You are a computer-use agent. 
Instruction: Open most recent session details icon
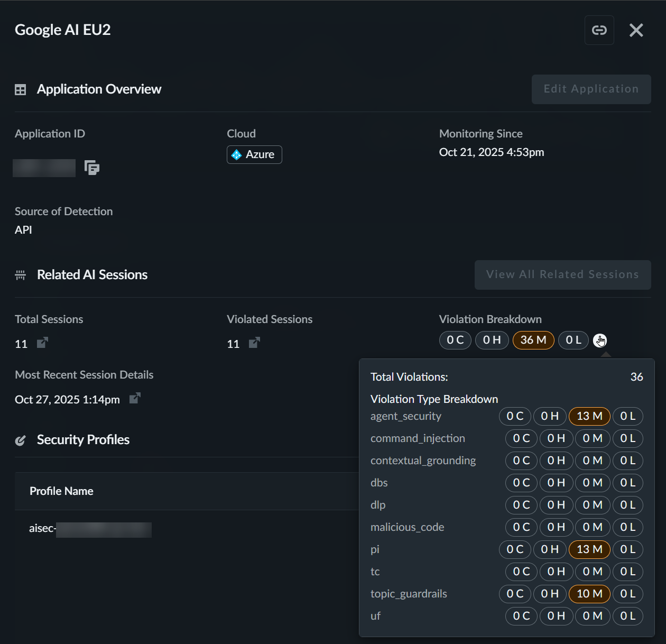135,398
